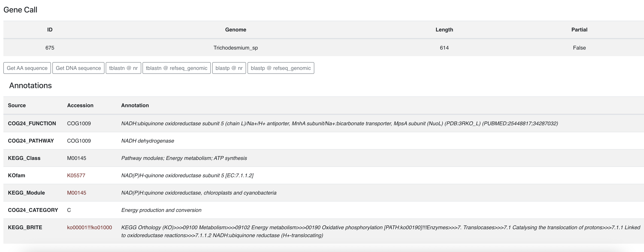The image size is (644, 252).
Task: Click COG1009 accession in COG24_PATHWAY row
Action: pos(79,141)
